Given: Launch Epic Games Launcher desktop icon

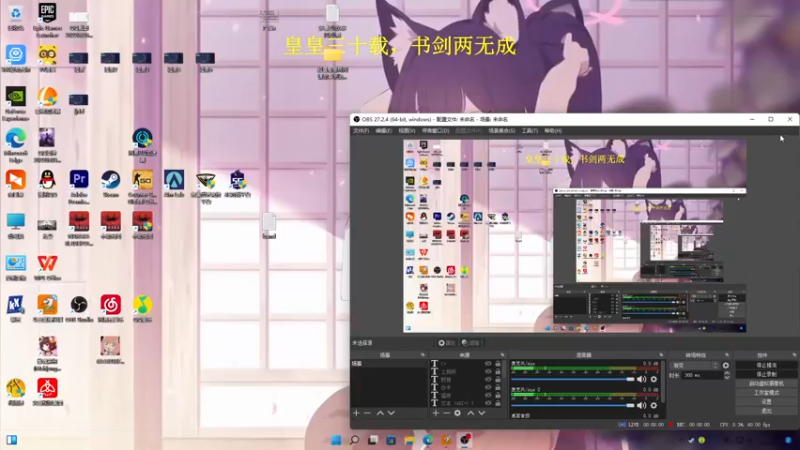Looking at the screenshot, I should click(47, 19).
